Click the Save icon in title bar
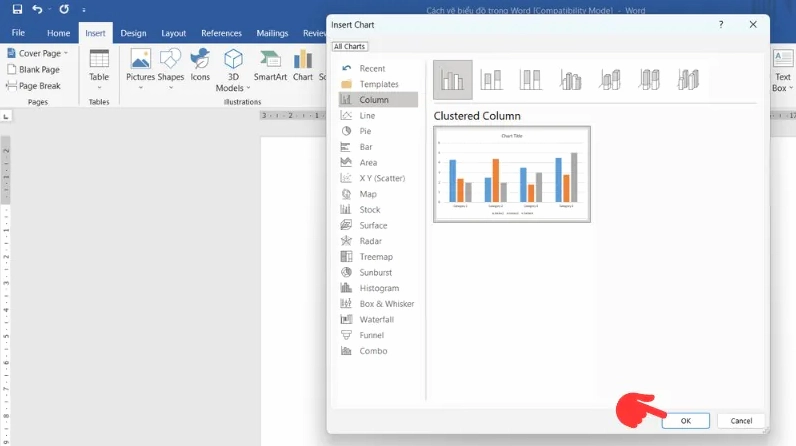Screen dimensions: 796x446 17,9
